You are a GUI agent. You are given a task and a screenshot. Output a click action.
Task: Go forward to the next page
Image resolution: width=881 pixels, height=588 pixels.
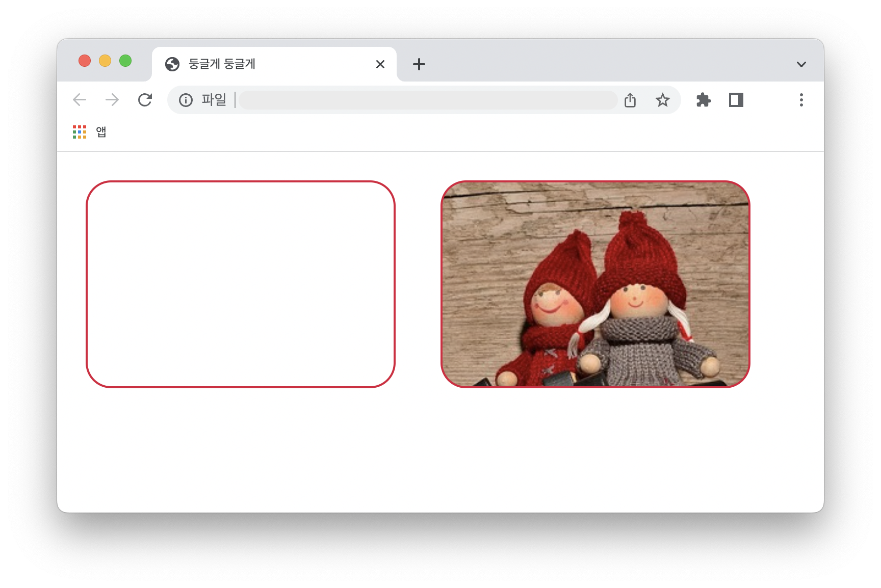[x=112, y=100]
